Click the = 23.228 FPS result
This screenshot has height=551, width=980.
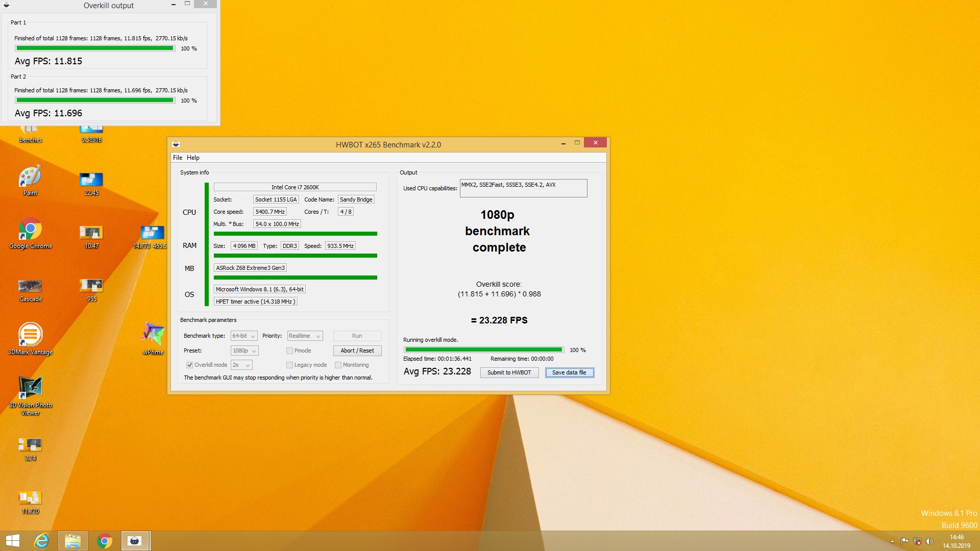(499, 320)
